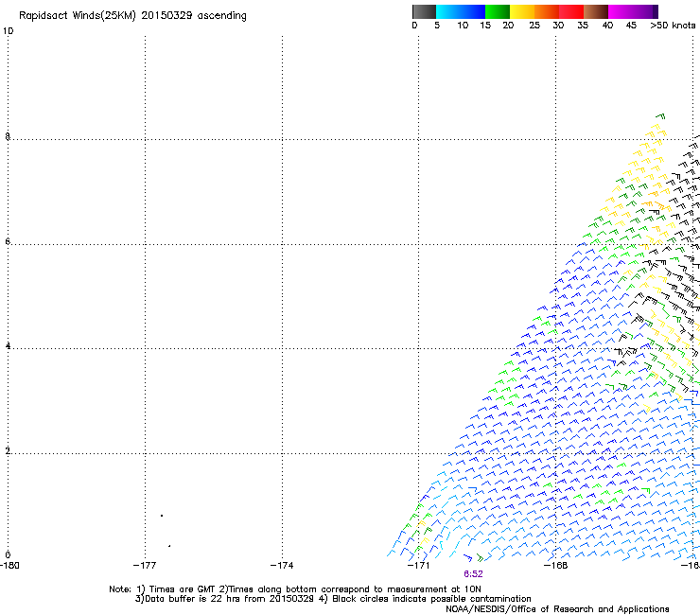Pick the magenta-purple 40-50 knots color band
The width and height of the screenshot is (700, 615).
[x=633, y=11]
